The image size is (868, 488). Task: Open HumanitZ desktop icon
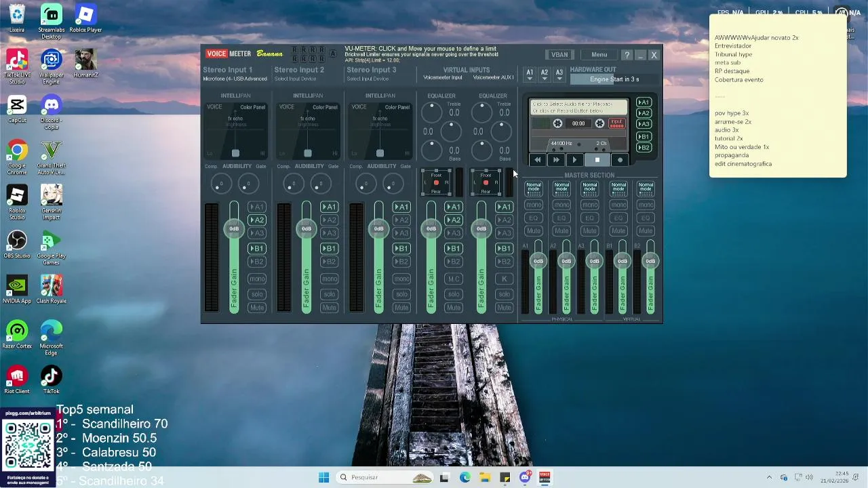pos(85,64)
